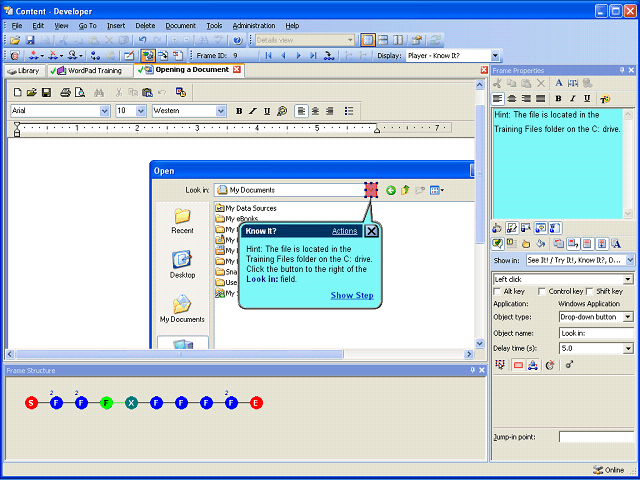Select the teal X frame node

click(x=131, y=403)
